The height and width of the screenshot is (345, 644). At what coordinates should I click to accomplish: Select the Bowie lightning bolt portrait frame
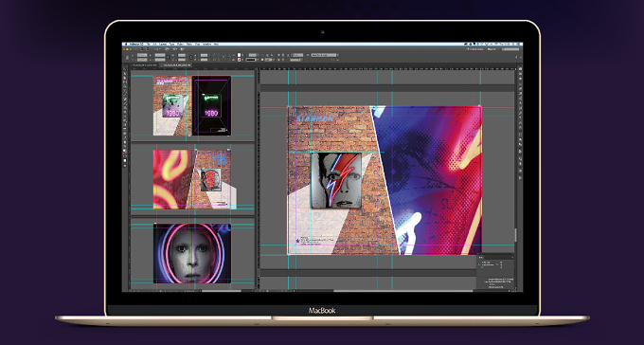336,180
